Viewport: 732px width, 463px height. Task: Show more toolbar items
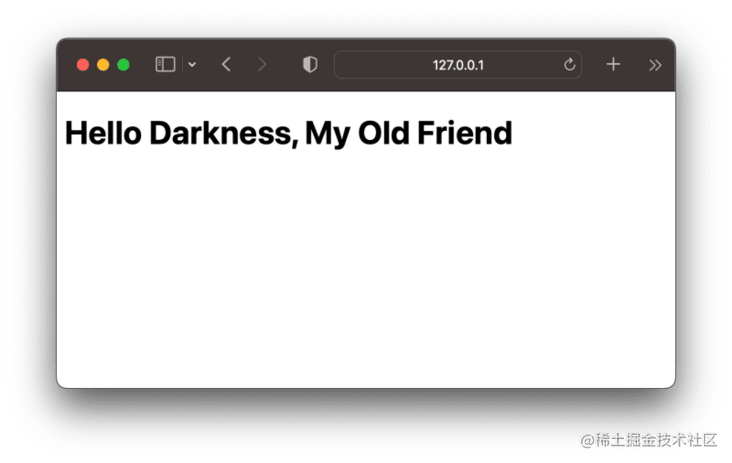click(655, 65)
